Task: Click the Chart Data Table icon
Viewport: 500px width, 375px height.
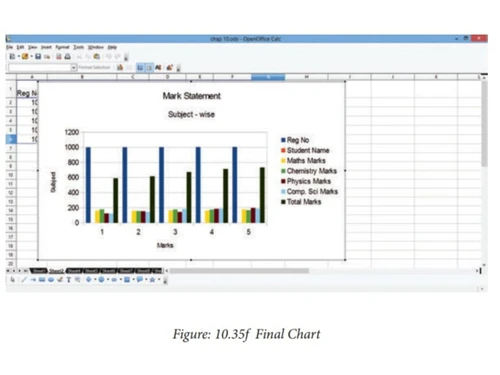Action: tap(129, 68)
